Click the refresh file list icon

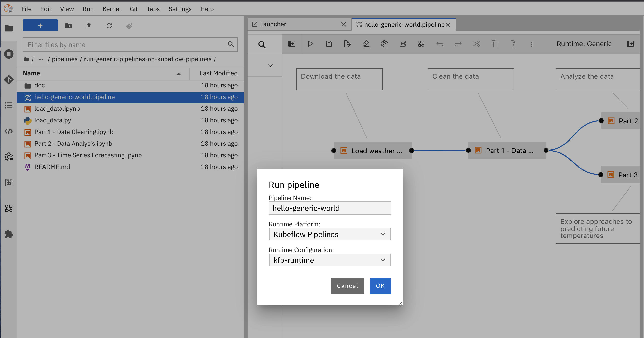(x=109, y=26)
